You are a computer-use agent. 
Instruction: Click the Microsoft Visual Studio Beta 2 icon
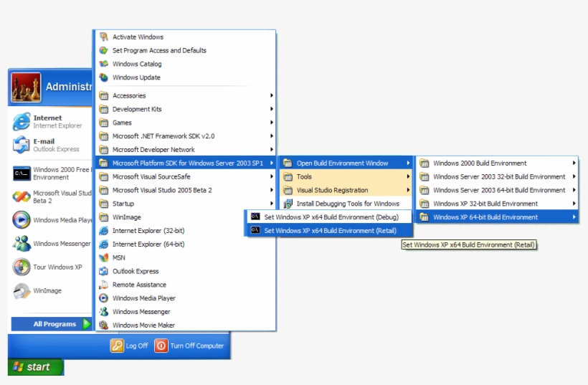22,196
